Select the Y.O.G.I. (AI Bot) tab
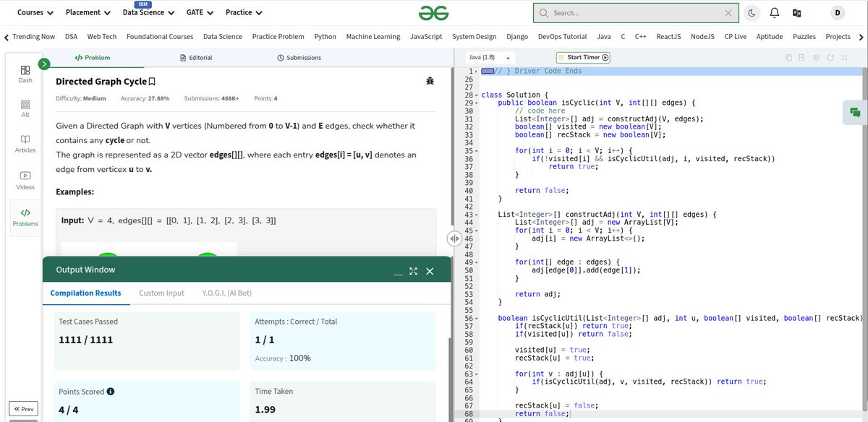 [x=226, y=293]
